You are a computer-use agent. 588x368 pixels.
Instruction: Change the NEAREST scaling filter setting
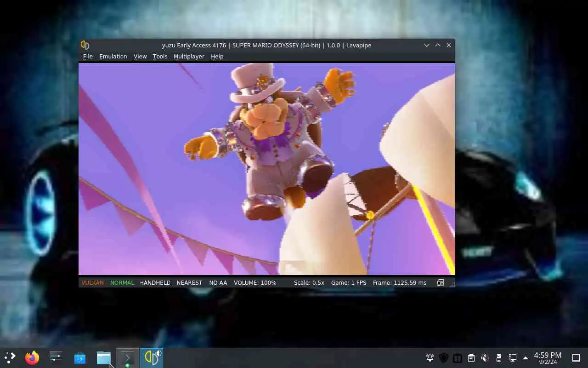[x=189, y=282]
